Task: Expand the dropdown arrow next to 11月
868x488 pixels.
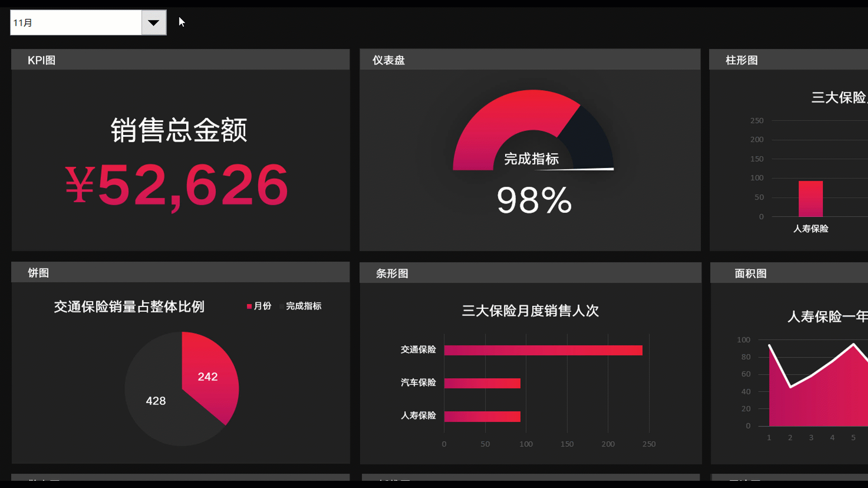Action: tap(154, 22)
